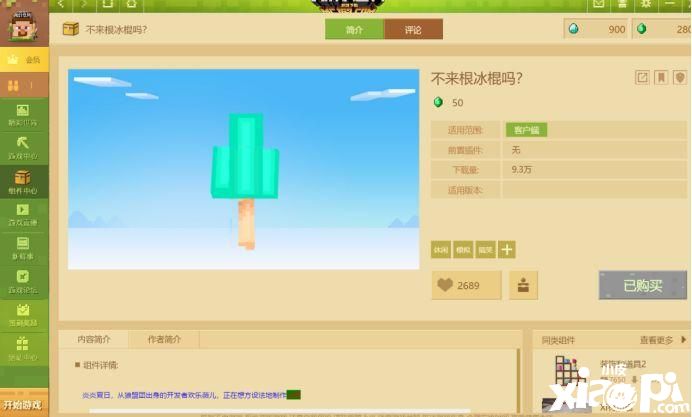
Task: Click the 休闲 tag
Action: 441,250
